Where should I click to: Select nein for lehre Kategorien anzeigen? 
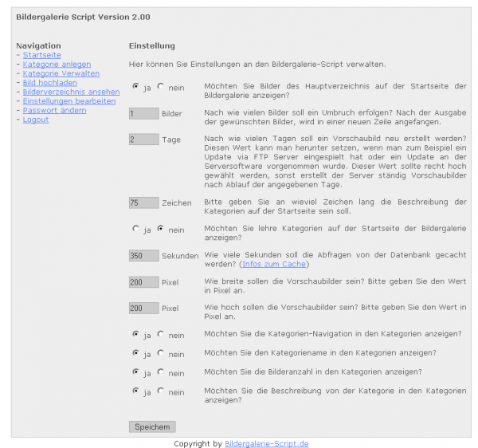pyautogui.click(x=161, y=229)
